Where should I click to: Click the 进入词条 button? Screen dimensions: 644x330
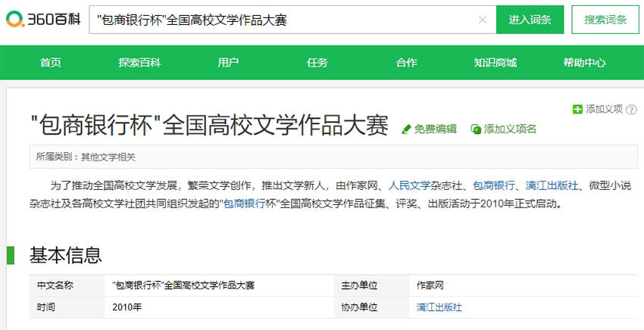(530, 20)
